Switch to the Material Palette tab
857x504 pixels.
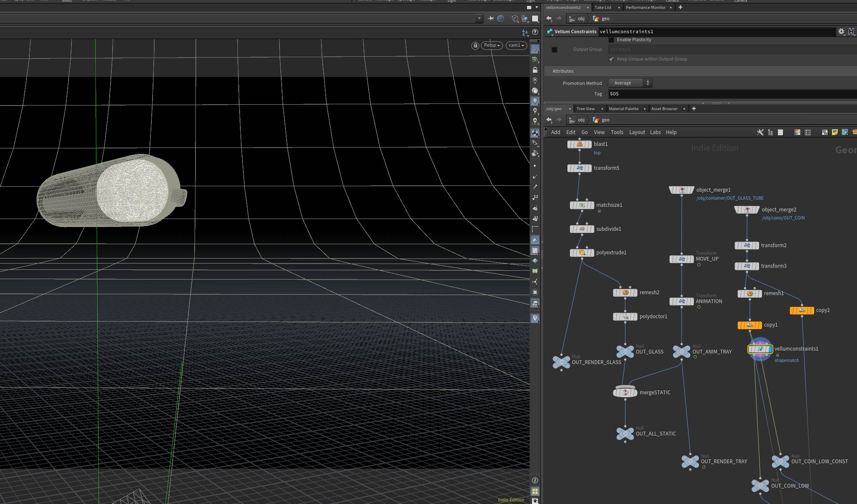tap(623, 109)
